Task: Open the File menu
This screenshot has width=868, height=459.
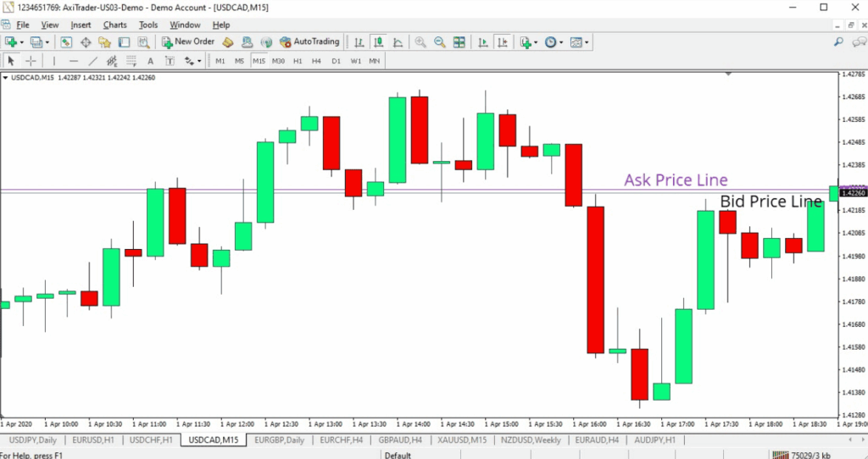Action: click(23, 25)
